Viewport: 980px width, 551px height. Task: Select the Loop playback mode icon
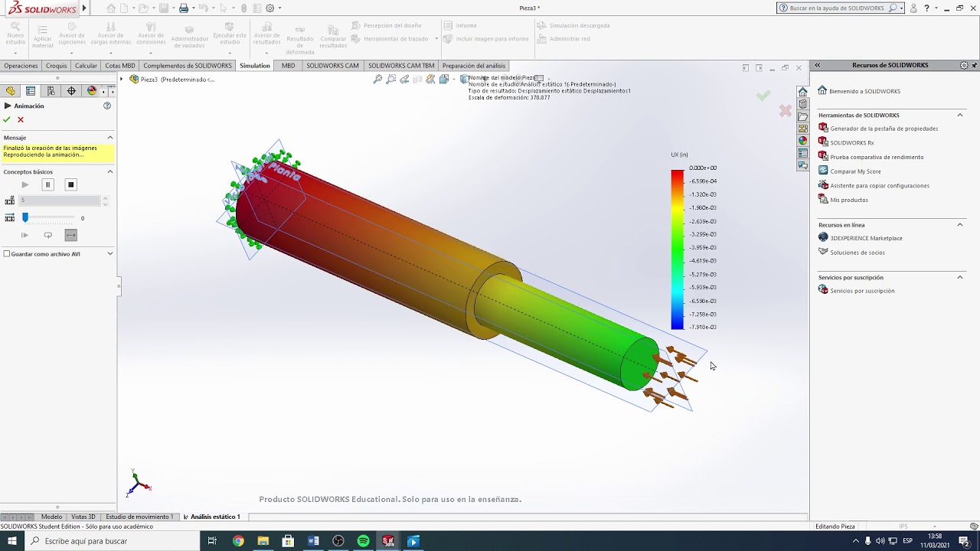[x=47, y=235]
